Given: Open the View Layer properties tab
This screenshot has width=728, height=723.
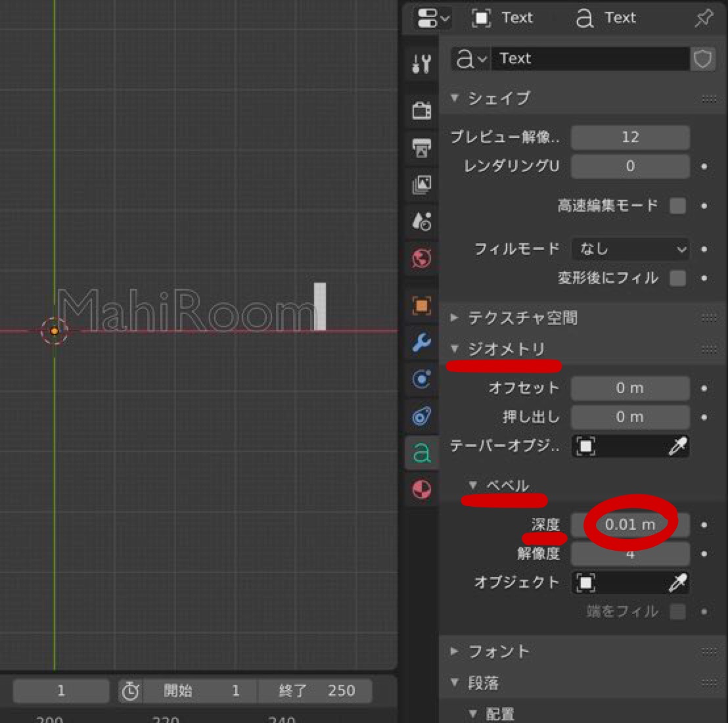Looking at the screenshot, I should [421, 184].
